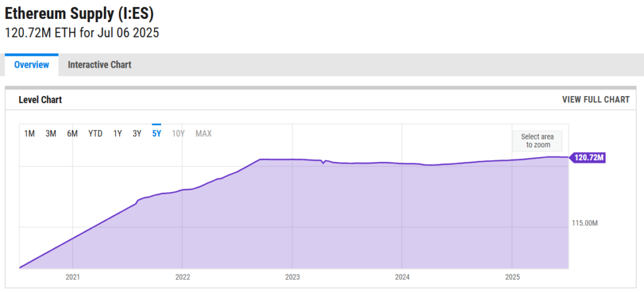Viewport: 644px width, 292px height.
Task: Switch to the Overview tab
Action: 31,65
